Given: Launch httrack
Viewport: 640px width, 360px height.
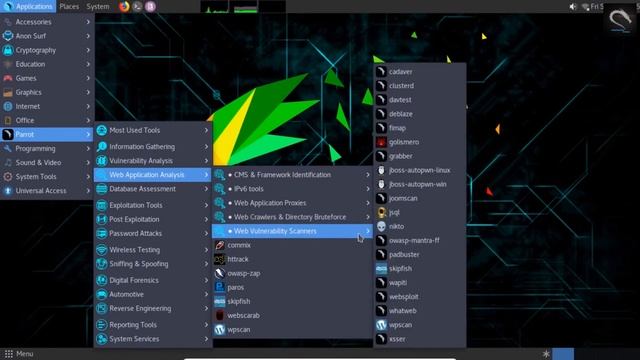Looking at the screenshot, I should tap(292, 259).
